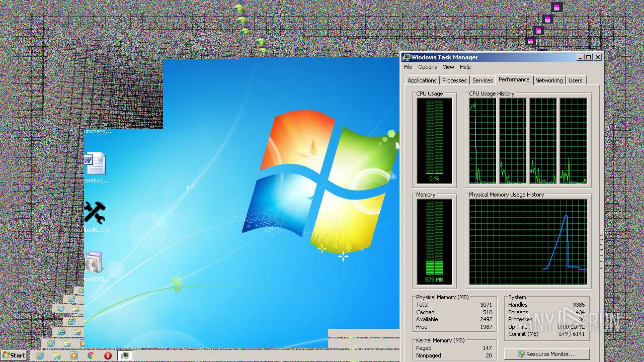Open the Options menu

tap(427, 67)
